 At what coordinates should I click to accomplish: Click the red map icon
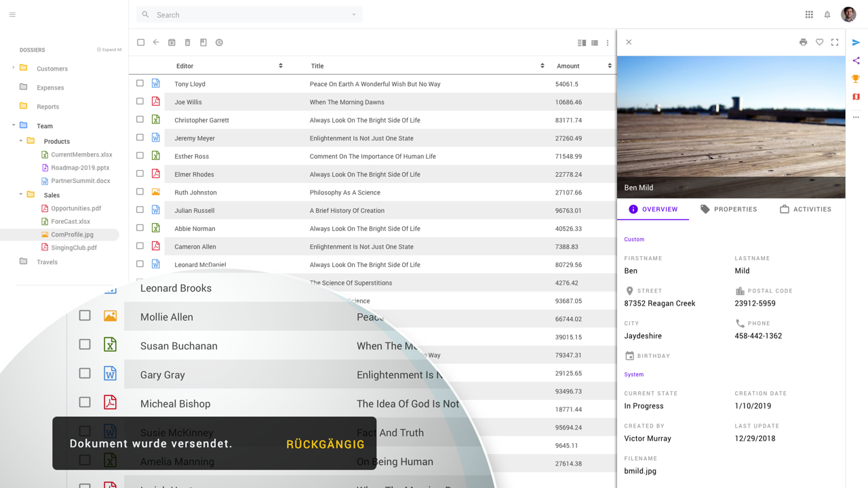coord(856,97)
